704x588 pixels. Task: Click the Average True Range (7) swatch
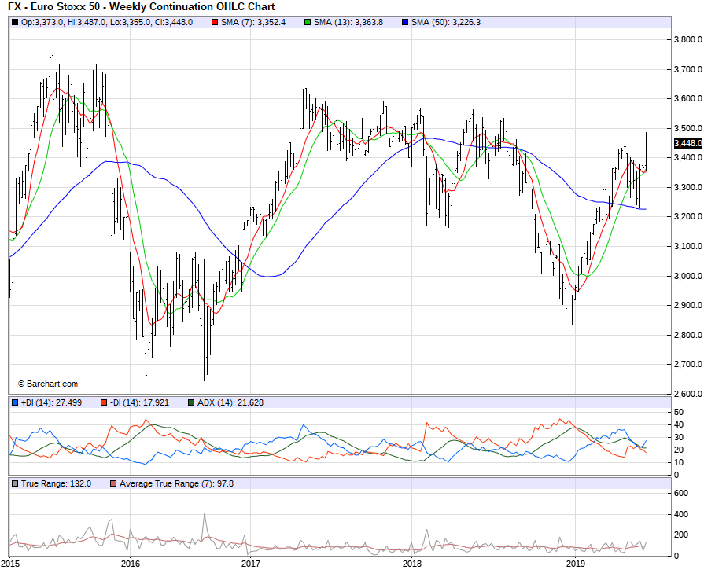click(114, 483)
